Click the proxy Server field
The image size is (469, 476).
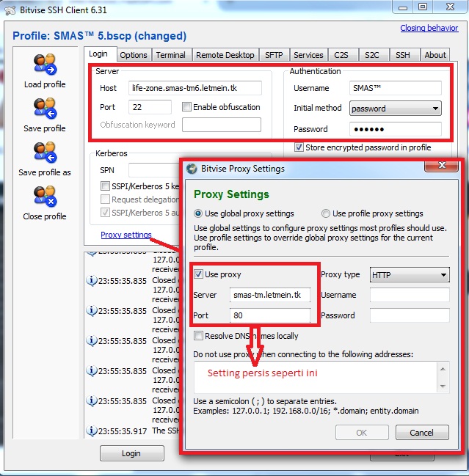(x=270, y=295)
